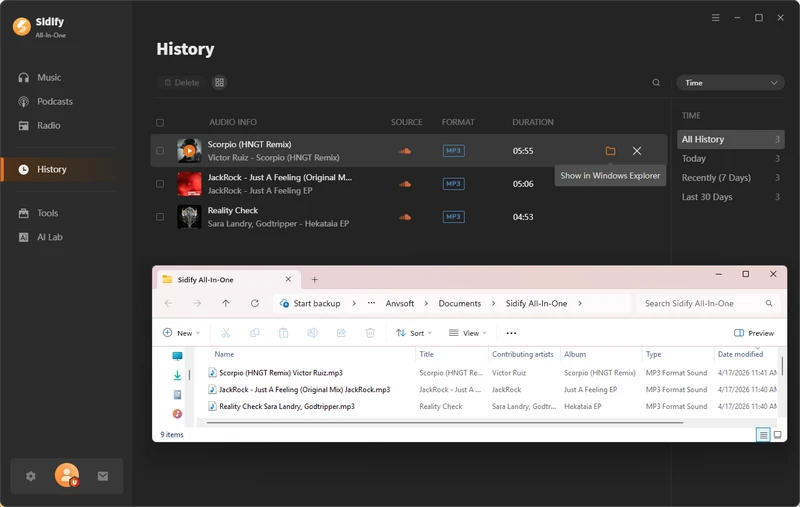This screenshot has width=800, height=507.
Task: Expand the Sort menu in Explorer
Action: point(410,333)
